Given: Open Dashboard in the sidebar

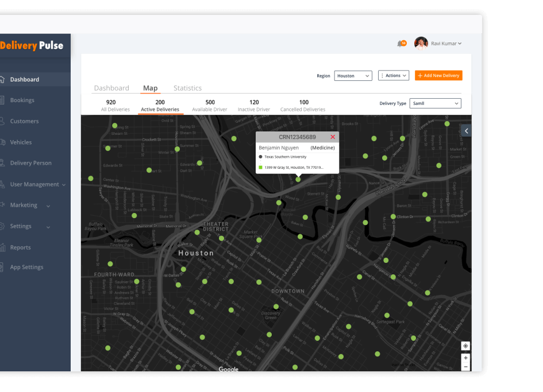Looking at the screenshot, I should click(25, 80).
